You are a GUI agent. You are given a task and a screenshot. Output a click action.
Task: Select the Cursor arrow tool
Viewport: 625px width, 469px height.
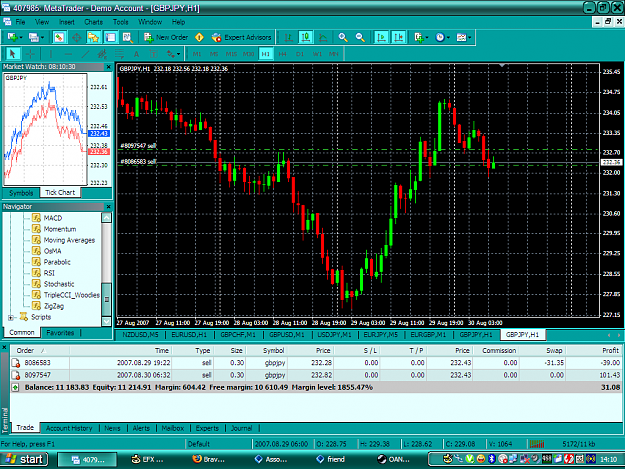coord(12,54)
